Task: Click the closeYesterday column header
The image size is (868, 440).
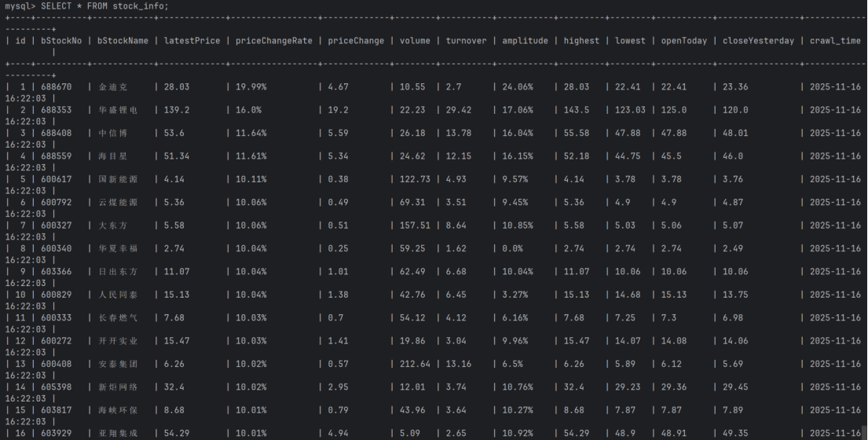Action: tap(758, 40)
